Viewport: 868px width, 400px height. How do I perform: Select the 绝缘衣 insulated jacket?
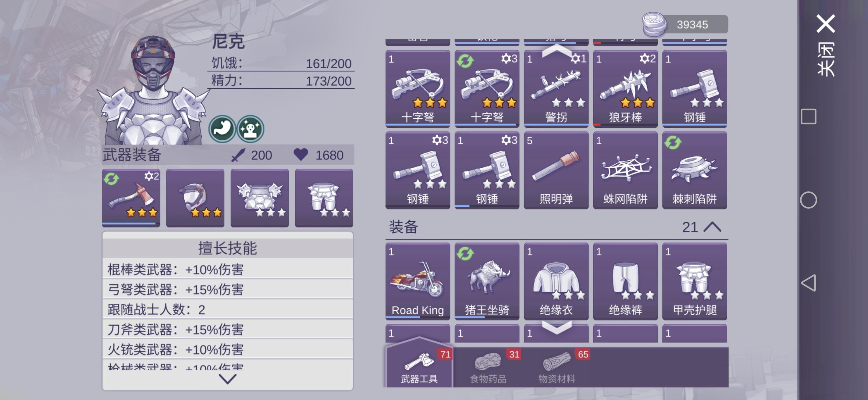(556, 281)
